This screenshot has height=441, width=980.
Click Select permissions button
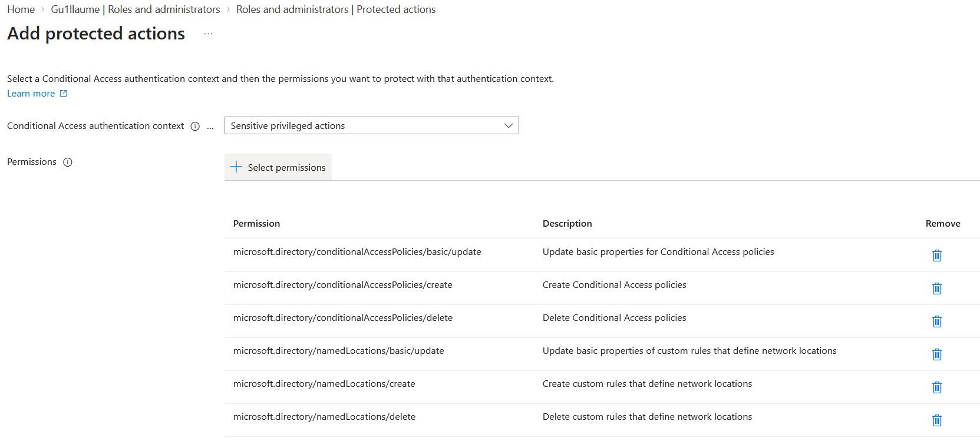click(278, 167)
